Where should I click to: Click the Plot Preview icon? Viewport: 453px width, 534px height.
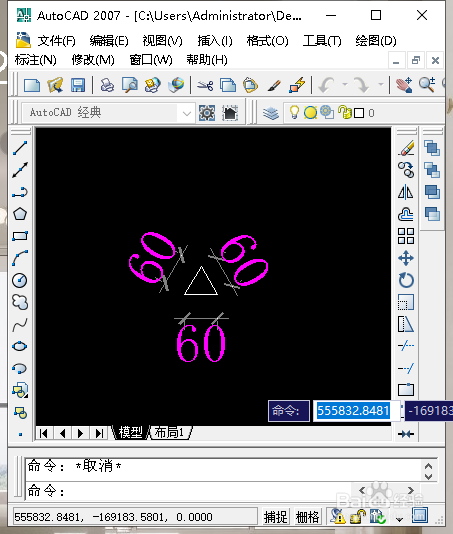(x=130, y=85)
